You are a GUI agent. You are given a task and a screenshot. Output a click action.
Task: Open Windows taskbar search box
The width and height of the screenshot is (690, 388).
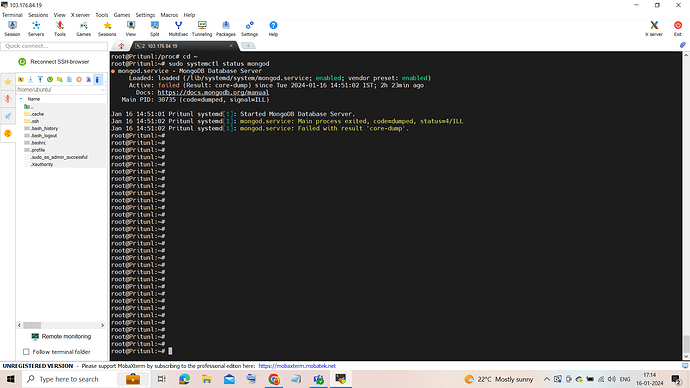69,379
